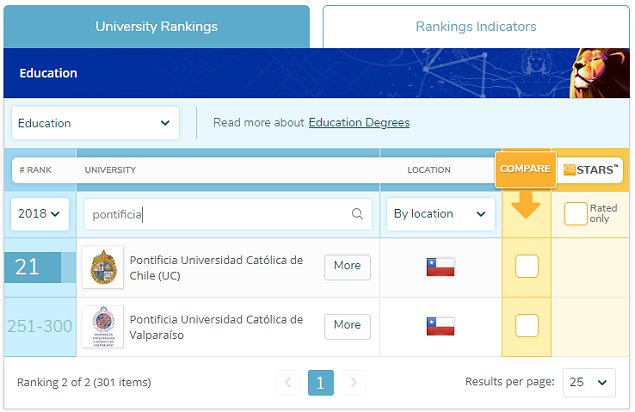Image resolution: width=635 pixels, height=412 pixels.
Task: Click the Chile flag in the first row
Action: 440,267
